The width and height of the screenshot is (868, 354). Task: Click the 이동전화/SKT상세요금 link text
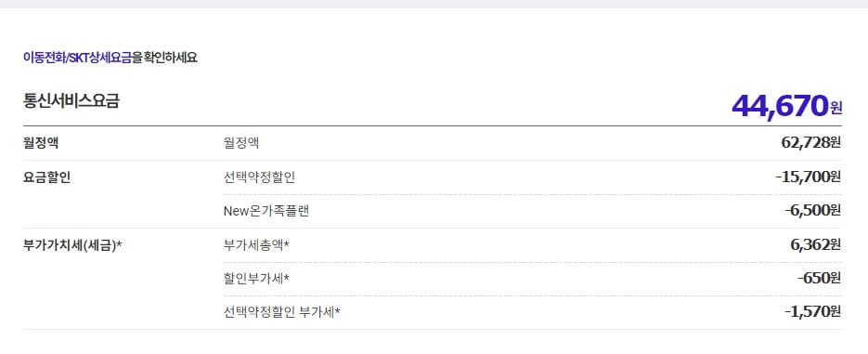[x=77, y=57]
